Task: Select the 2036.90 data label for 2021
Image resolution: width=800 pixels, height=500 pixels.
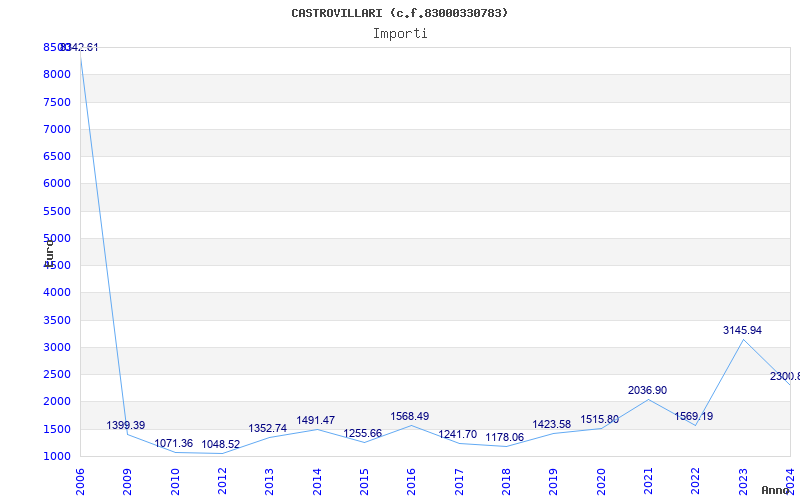Action: point(647,390)
